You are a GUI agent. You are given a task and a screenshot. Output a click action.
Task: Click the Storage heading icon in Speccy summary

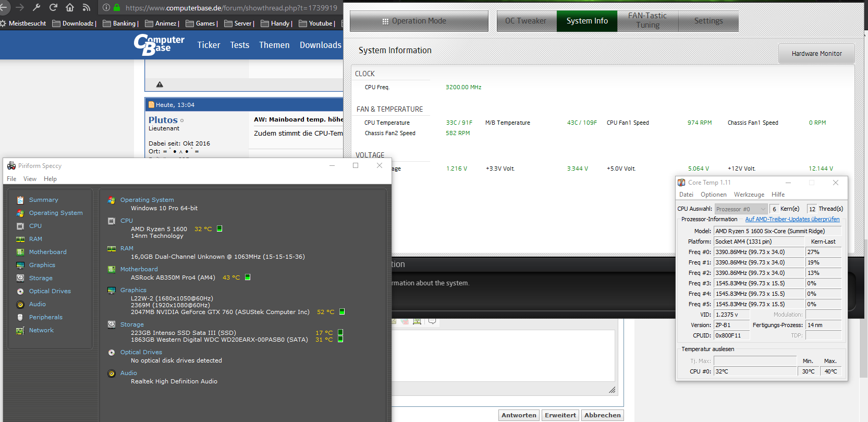(x=112, y=324)
